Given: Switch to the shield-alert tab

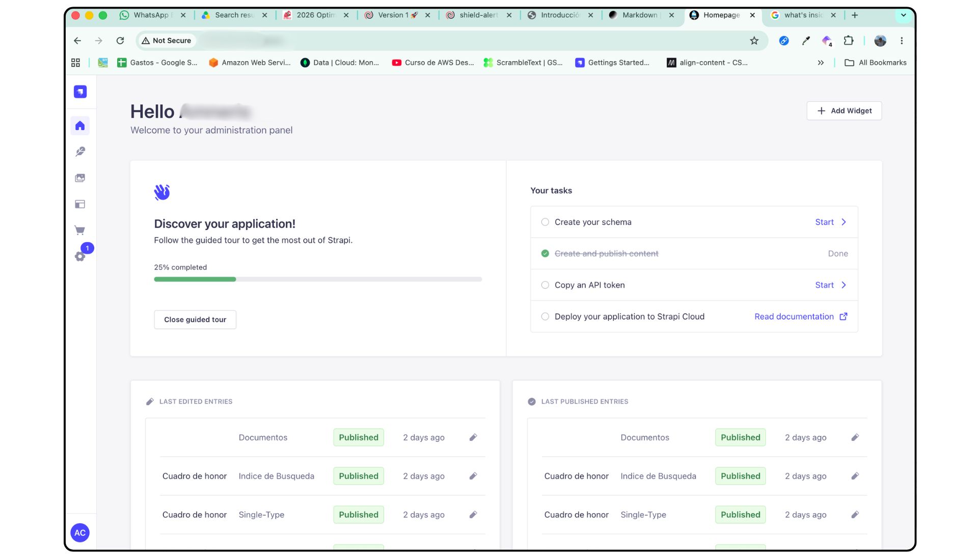Looking at the screenshot, I should pyautogui.click(x=478, y=15).
